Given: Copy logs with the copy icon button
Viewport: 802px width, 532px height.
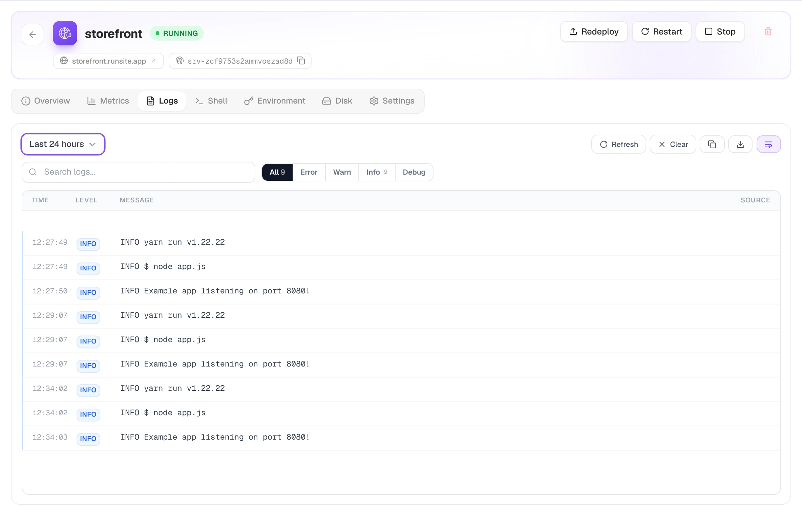Looking at the screenshot, I should (712, 145).
